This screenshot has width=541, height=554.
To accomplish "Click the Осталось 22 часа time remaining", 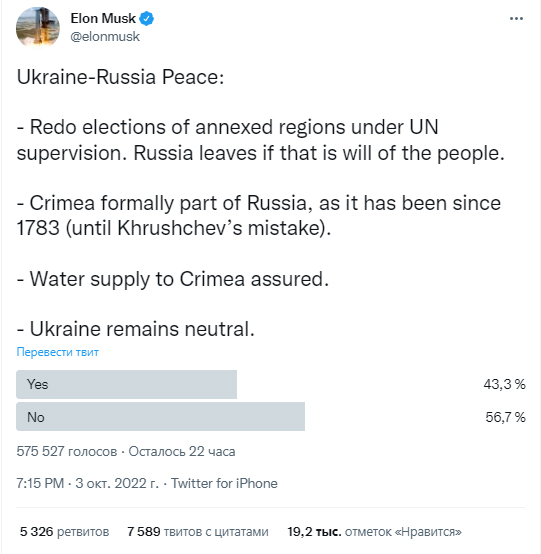I will [182, 451].
